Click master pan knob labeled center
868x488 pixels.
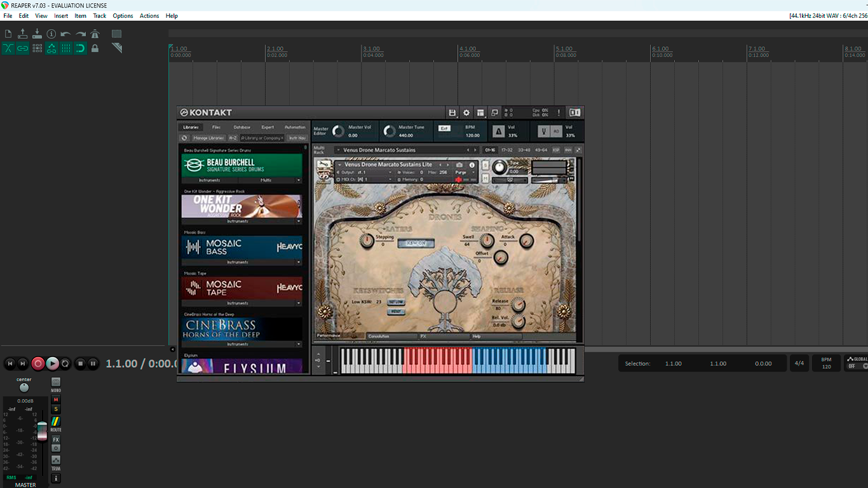point(24,388)
